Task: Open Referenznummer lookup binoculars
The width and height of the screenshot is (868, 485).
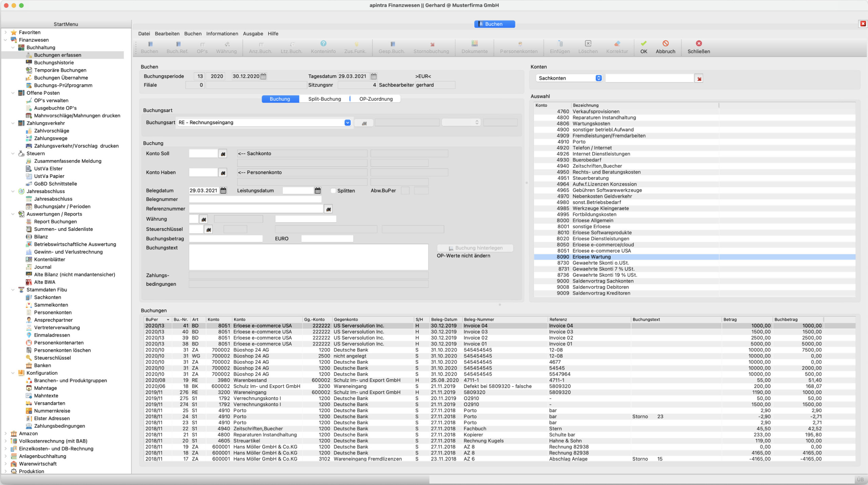Action: tap(328, 209)
